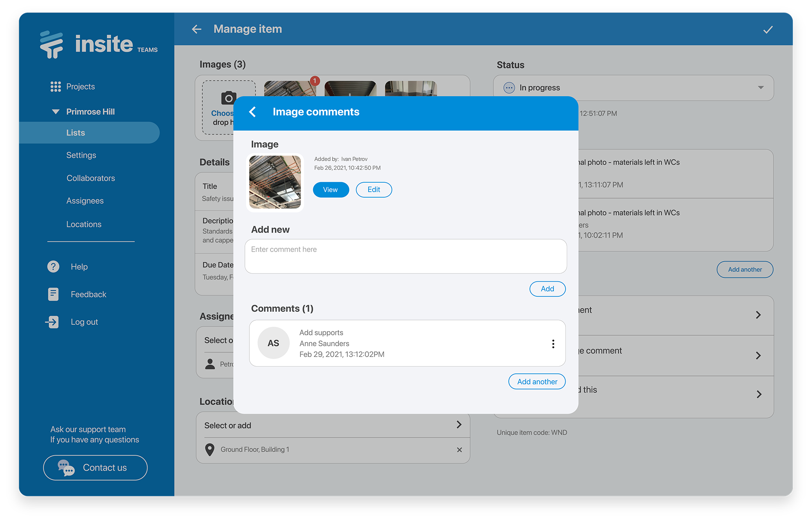Click the Add comment button
Image resolution: width=812 pixels, height=522 pixels.
(x=547, y=289)
